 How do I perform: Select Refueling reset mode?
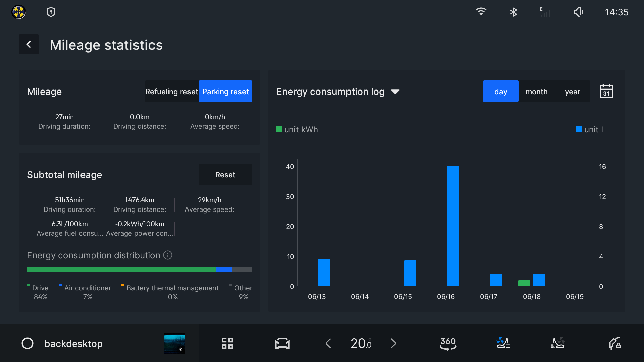coord(171,92)
